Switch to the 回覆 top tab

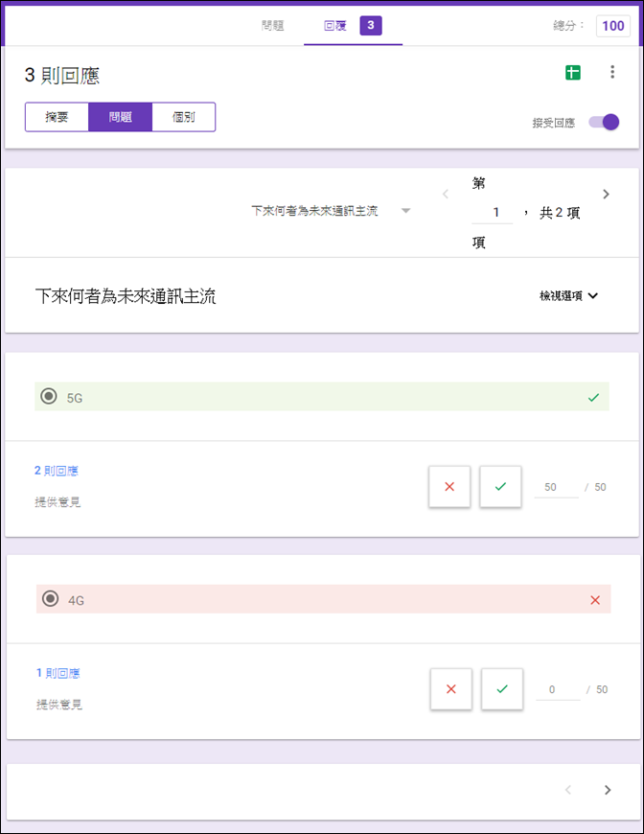pyautogui.click(x=335, y=25)
